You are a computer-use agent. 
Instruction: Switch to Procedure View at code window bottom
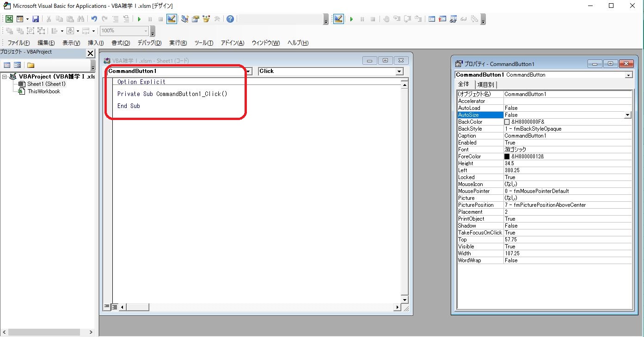(107, 307)
